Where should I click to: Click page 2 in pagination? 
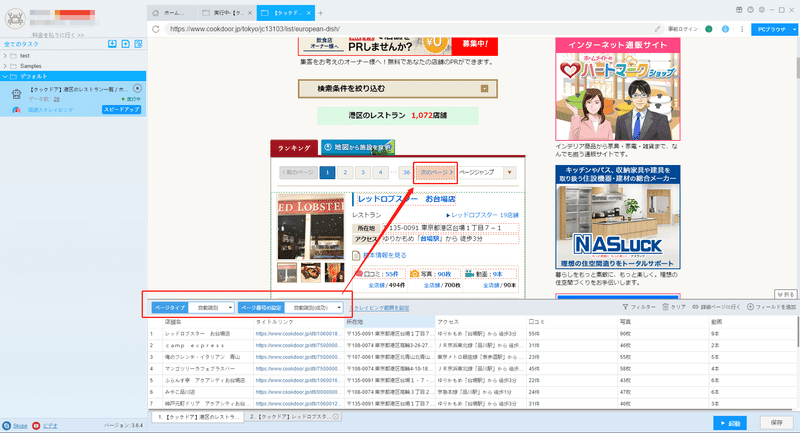[x=345, y=172]
